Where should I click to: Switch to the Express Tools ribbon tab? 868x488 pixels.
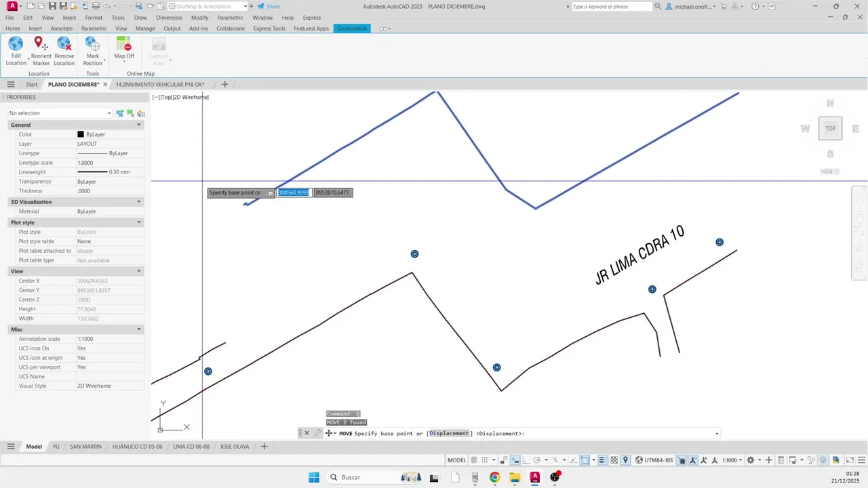point(269,28)
